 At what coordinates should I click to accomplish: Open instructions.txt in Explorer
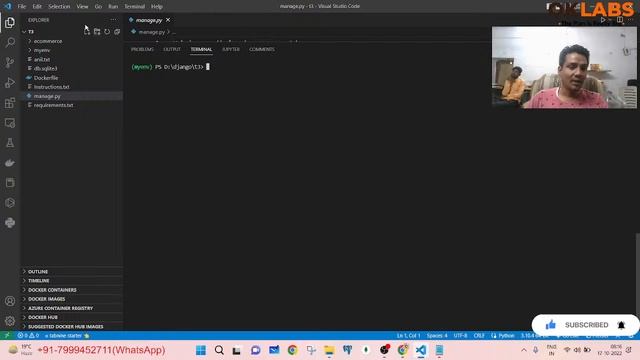(51, 87)
